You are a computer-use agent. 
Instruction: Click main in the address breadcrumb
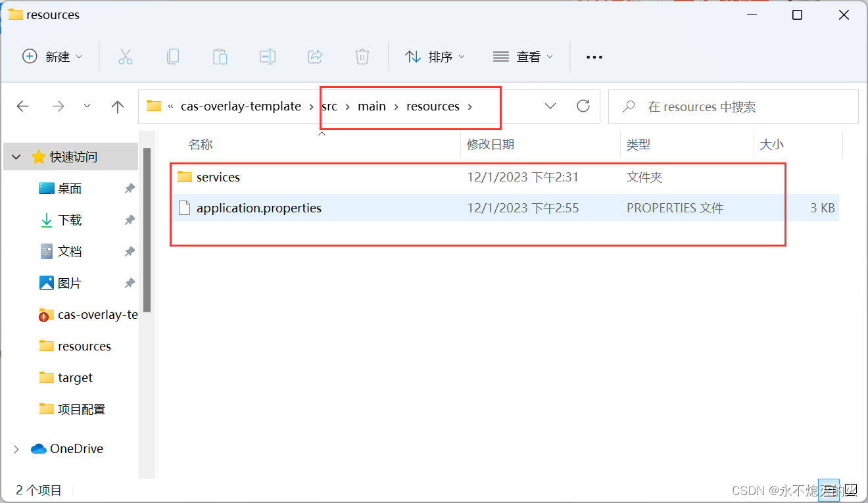coord(372,106)
